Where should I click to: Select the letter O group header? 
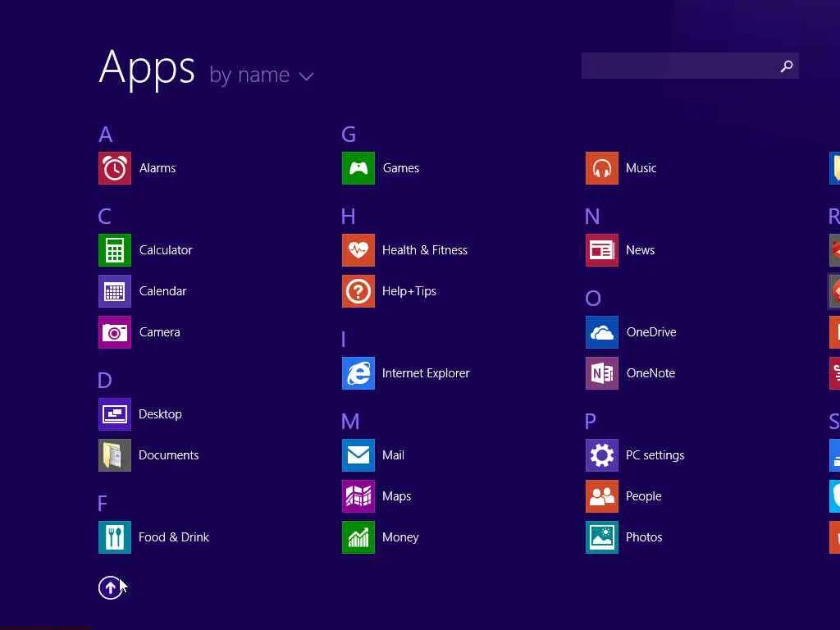click(593, 299)
